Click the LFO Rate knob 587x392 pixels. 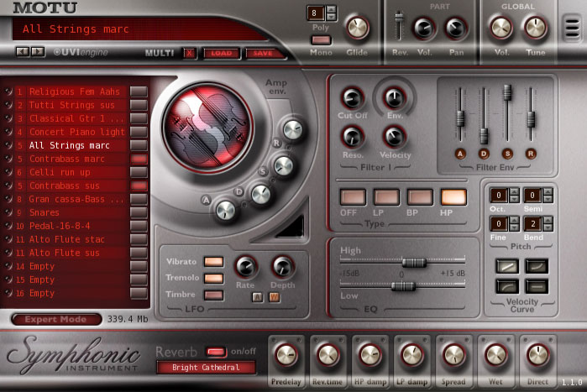click(x=246, y=267)
